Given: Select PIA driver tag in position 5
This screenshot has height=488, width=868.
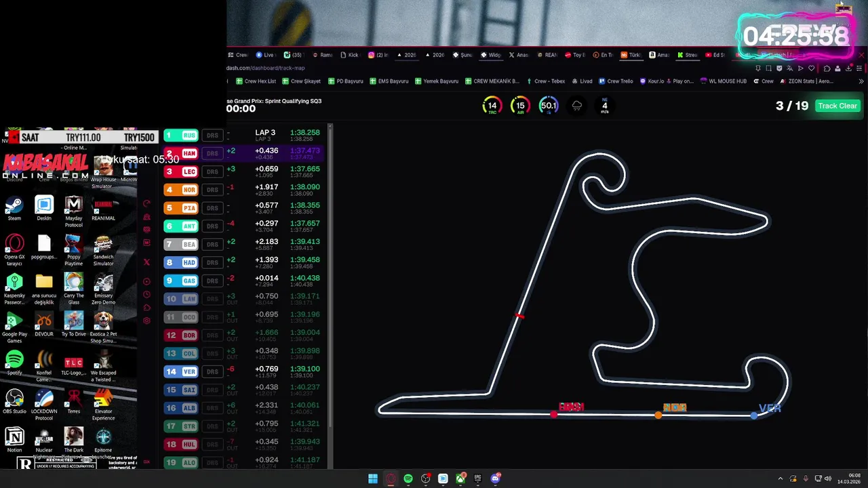Looking at the screenshot, I should (x=181, y=208).
